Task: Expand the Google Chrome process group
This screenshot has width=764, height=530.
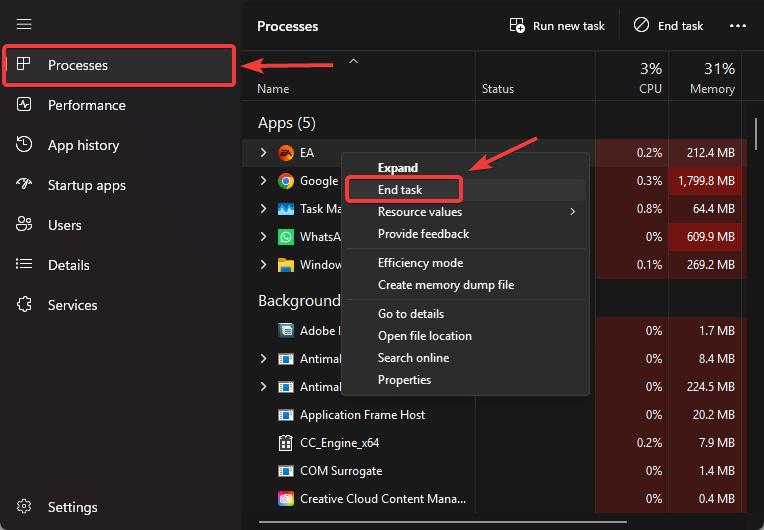Action: point(264,181)
